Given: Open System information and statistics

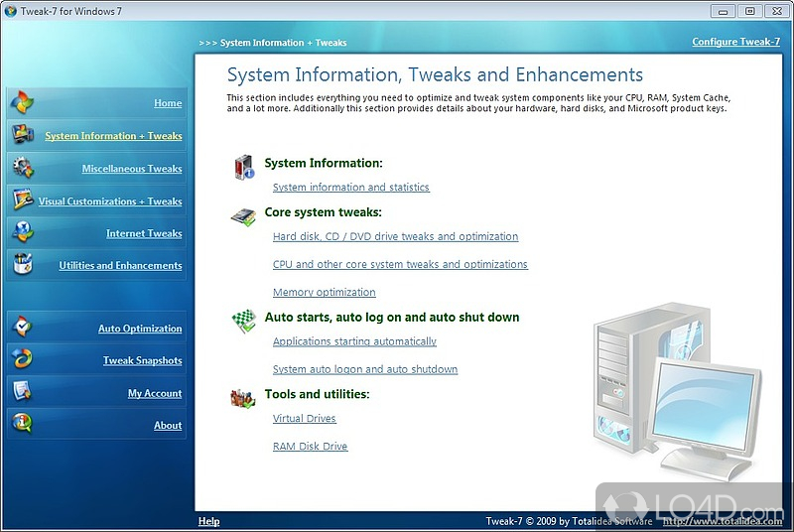Looking at the screenshot, I should tap(351, 188).
